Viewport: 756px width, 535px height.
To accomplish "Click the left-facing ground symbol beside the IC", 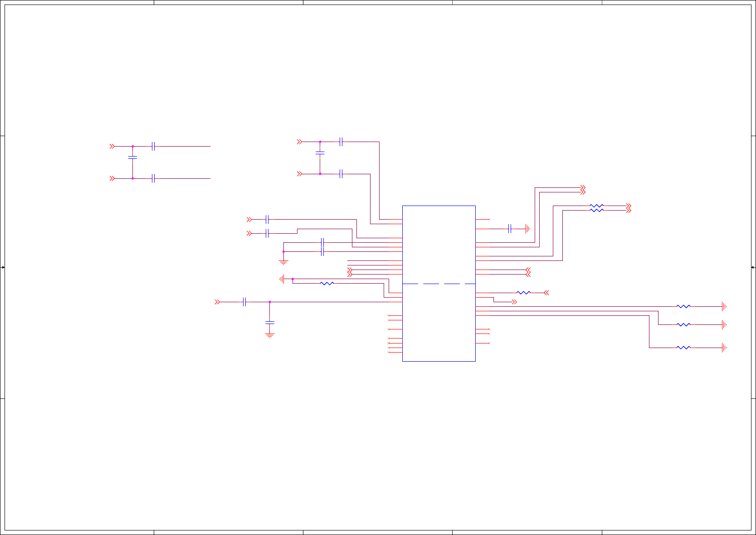I will pyautogui.click(x=282, y=279).
